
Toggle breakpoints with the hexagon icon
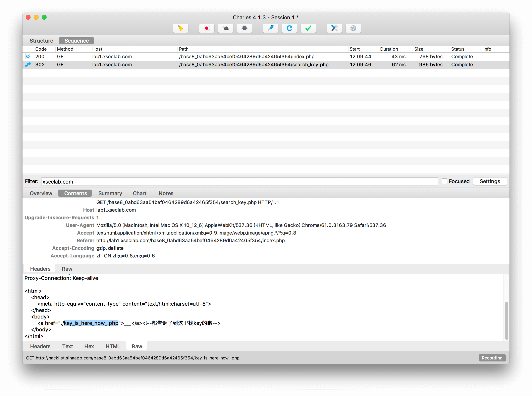[245, 28]
